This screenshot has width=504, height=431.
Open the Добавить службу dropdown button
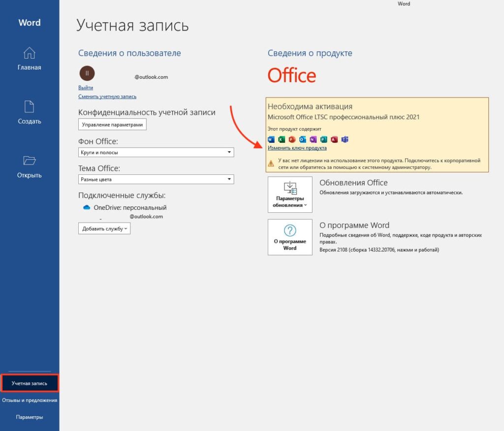tap(104, 229)
